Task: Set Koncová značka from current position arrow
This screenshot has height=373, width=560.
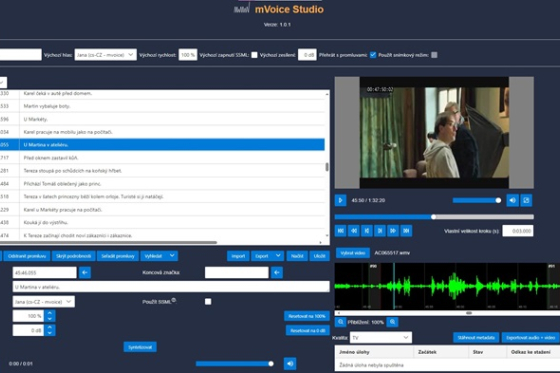Action: click(277, 273)
